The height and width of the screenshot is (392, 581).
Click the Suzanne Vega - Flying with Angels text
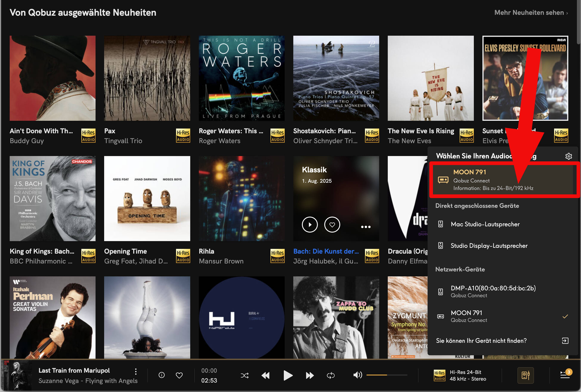88,381
